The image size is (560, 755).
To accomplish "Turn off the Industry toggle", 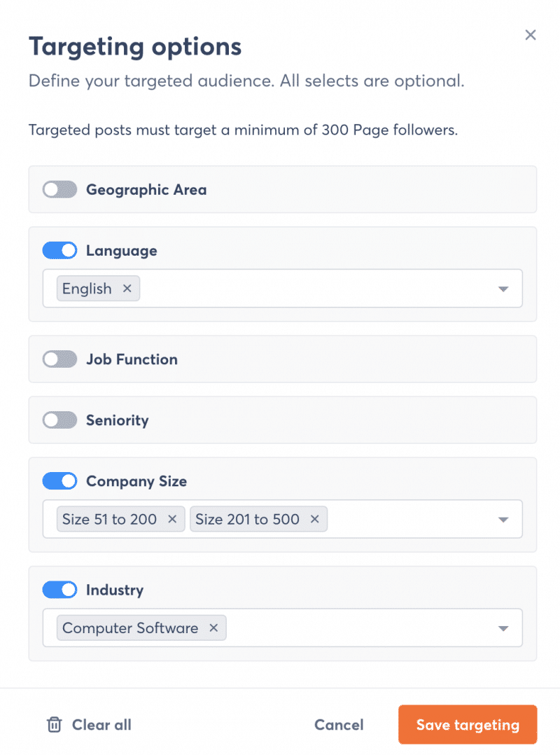I will coord(59,590).
